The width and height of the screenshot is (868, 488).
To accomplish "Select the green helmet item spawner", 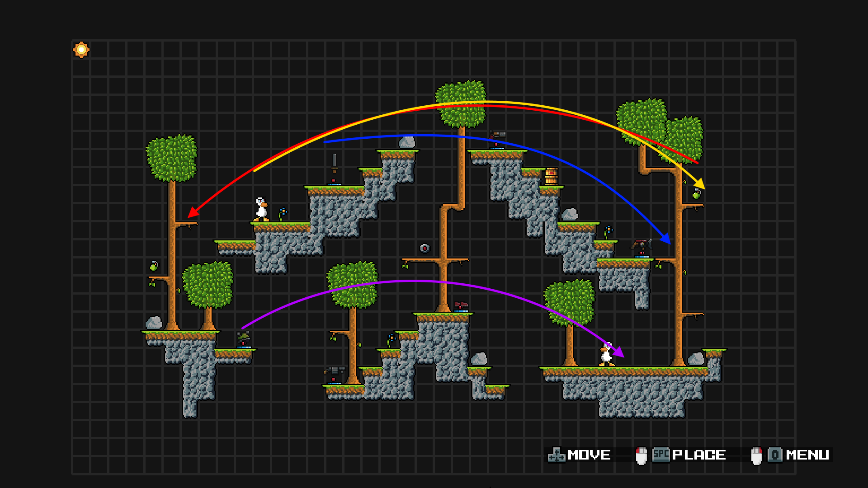I will tap(244, 338).
